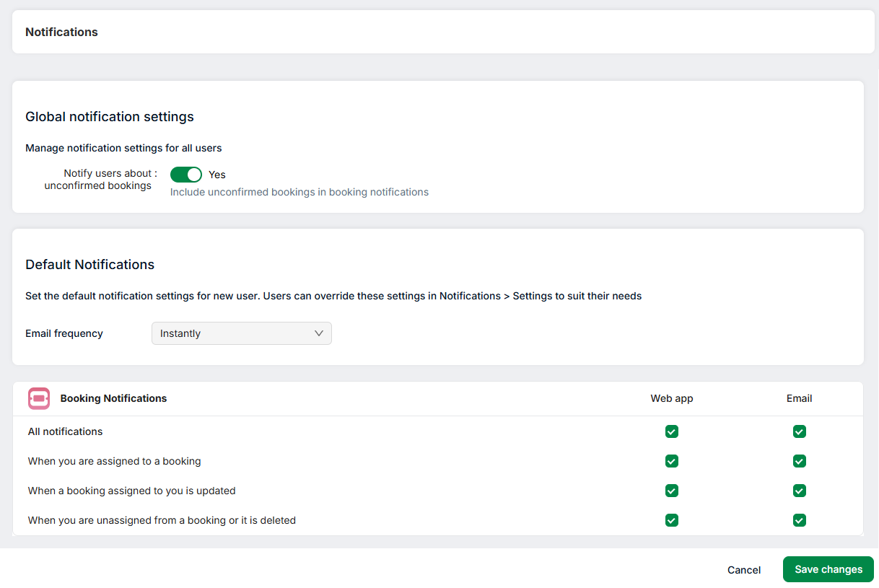Click the Default Notifications heading
The image size is (879, 588).
[x=89, y=265]
